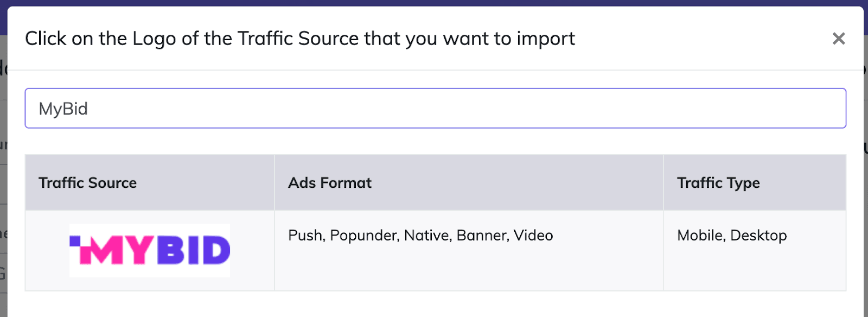
Task: Click the small pink square logo accent
Action: coord(75,240)
